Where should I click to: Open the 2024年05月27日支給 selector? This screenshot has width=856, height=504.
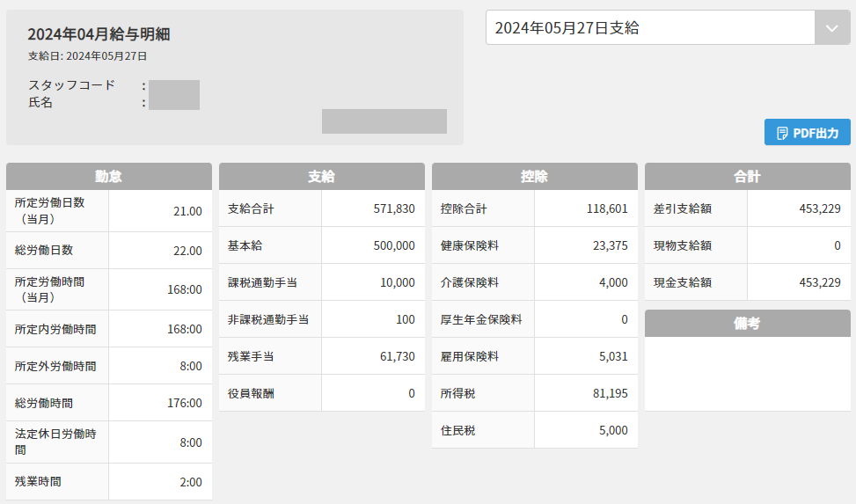point(651,28)
